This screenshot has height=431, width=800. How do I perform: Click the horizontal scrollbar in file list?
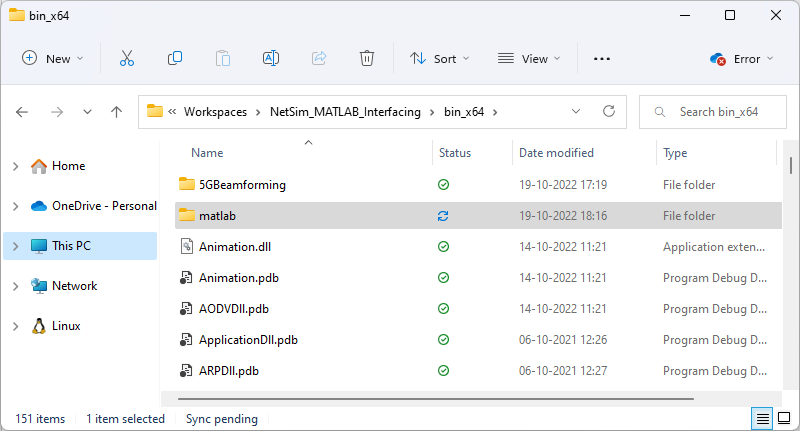click(x=436, y=398)
